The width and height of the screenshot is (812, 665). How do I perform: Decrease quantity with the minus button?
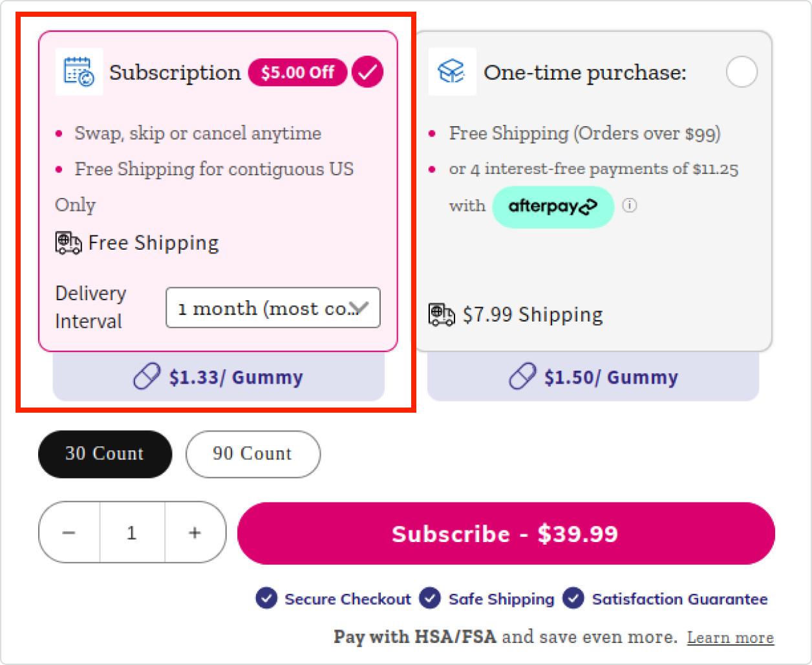(69, 532)
